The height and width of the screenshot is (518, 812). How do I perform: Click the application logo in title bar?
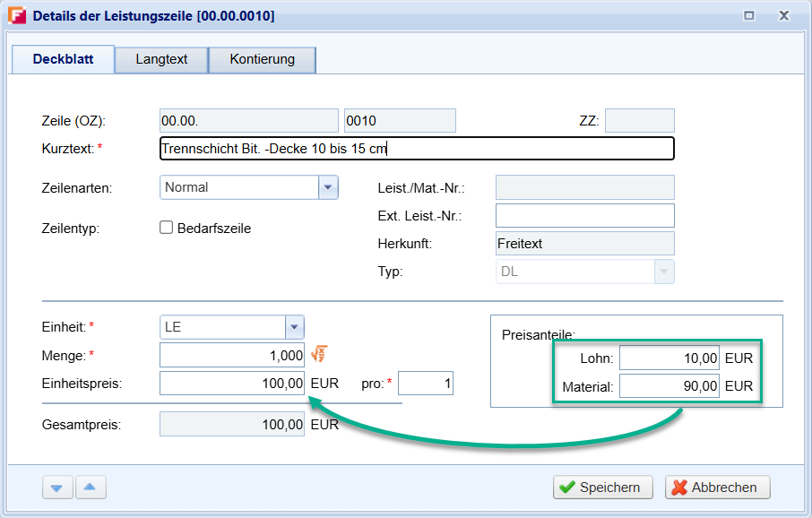click(16, 15)
